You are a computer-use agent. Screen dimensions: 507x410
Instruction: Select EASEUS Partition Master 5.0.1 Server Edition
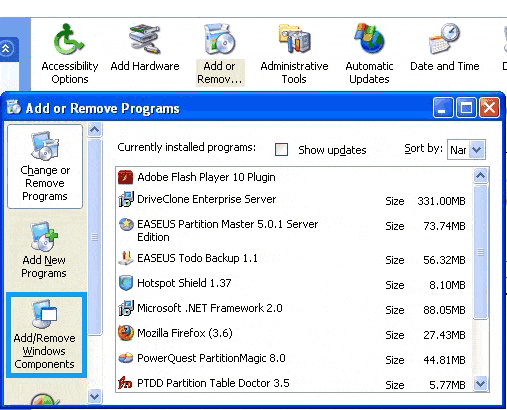[x=294, y=230]
